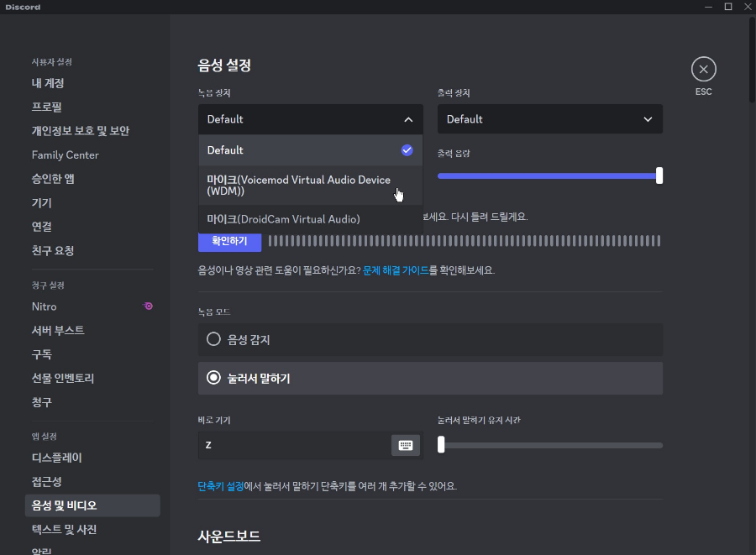Click the 사운드보드 heading
Viewport: 756px width, 555px height.
(229, 537)
